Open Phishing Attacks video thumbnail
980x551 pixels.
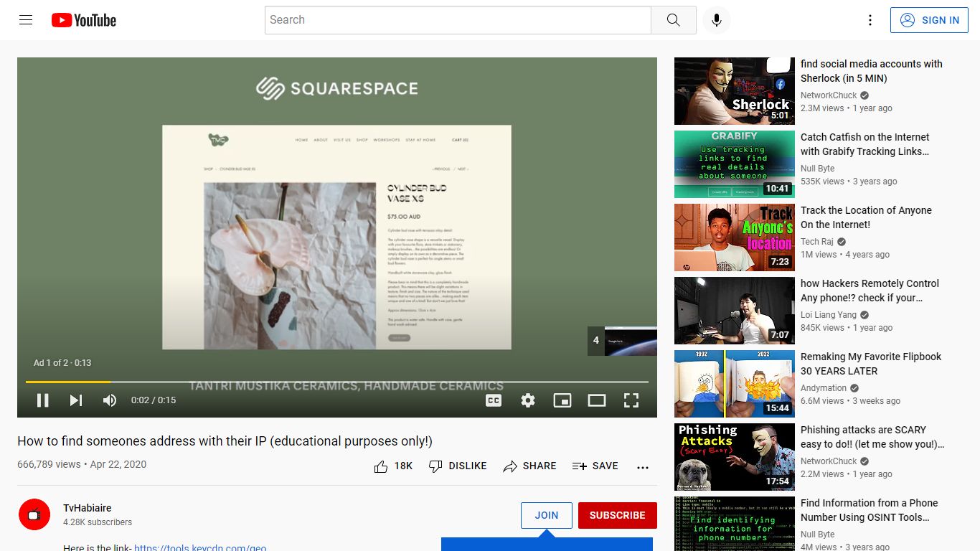(735, 457)
